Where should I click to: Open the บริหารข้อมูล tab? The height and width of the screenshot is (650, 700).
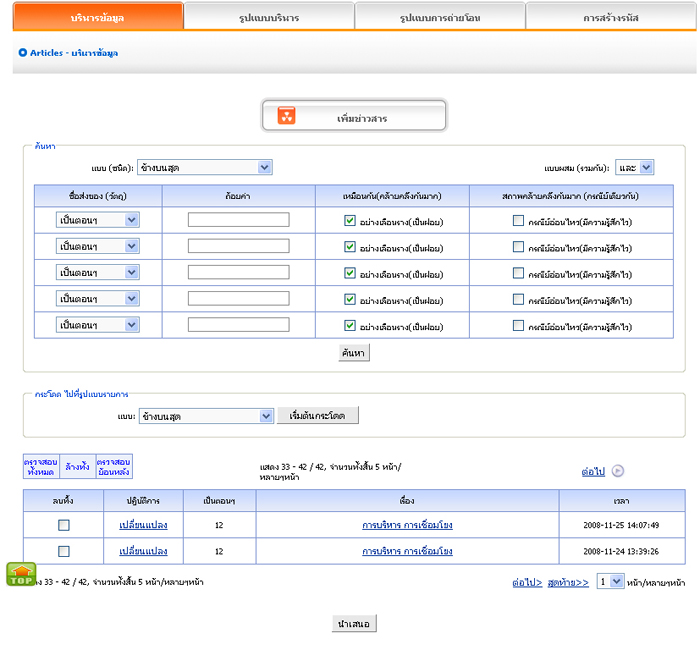(98, 17)
